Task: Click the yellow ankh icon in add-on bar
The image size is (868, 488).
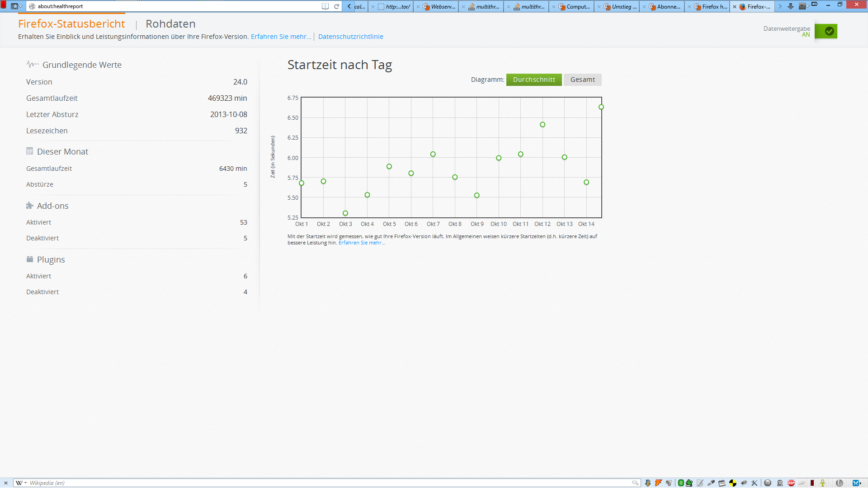Action: (x=822, y=483)
